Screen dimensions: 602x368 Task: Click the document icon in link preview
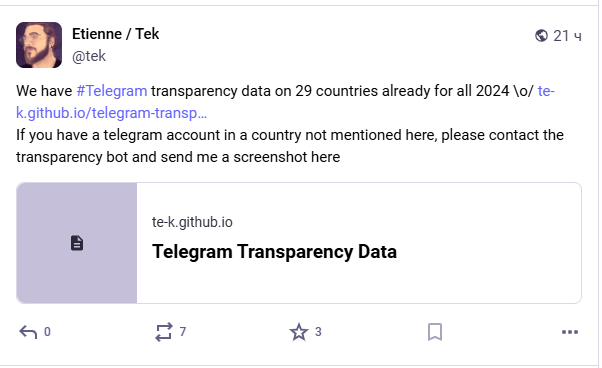(x=77, y=243)
